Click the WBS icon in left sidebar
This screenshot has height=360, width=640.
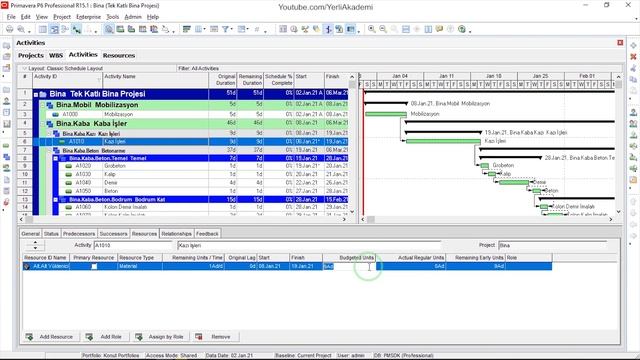tap(6, 157)
